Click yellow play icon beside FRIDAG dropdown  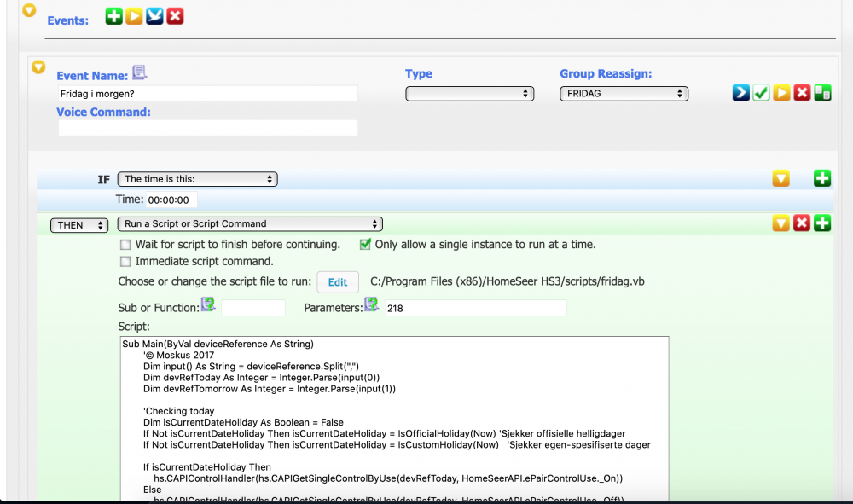[782, 93]
